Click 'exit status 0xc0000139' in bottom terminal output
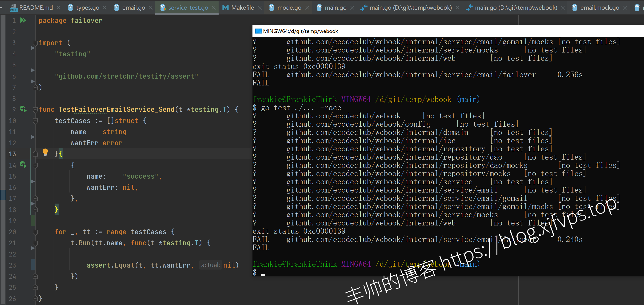644x305 pixels. click(299, 231)
